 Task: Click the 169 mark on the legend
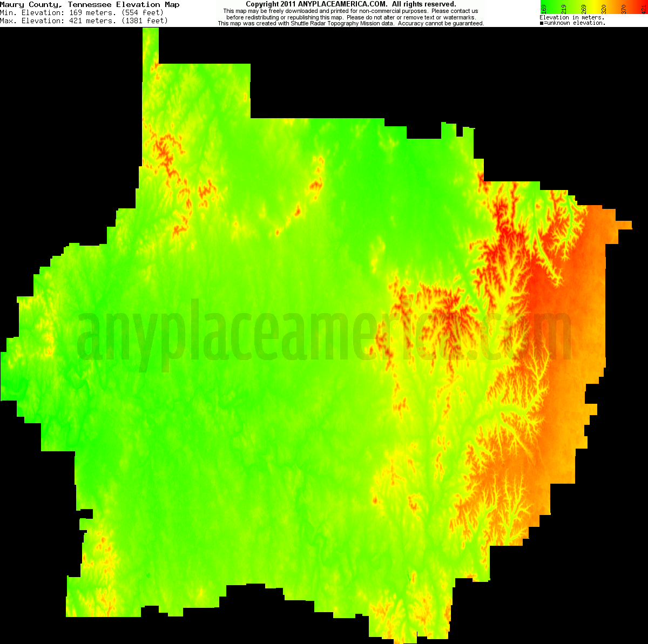[x=544, y=9]
